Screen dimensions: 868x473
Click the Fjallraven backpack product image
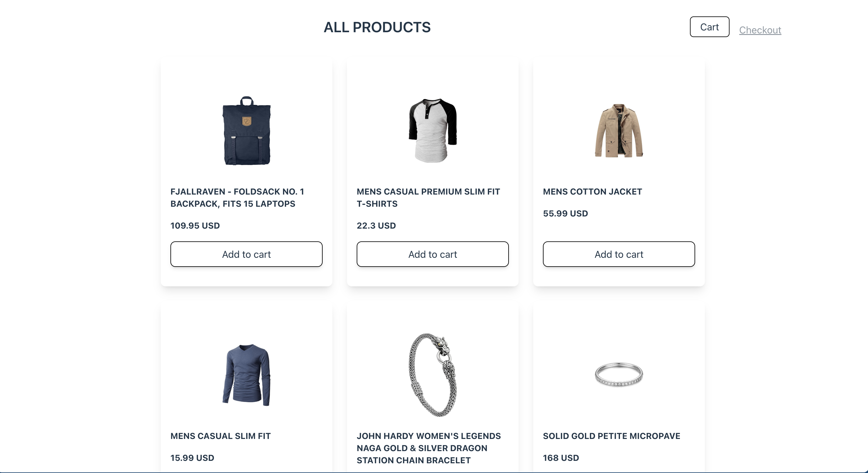click(247, 131)
